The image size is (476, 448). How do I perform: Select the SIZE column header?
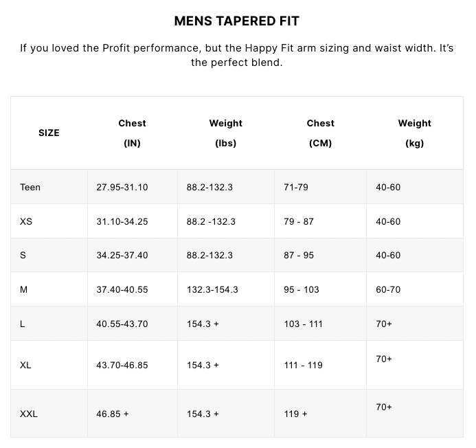pos(49,133)
